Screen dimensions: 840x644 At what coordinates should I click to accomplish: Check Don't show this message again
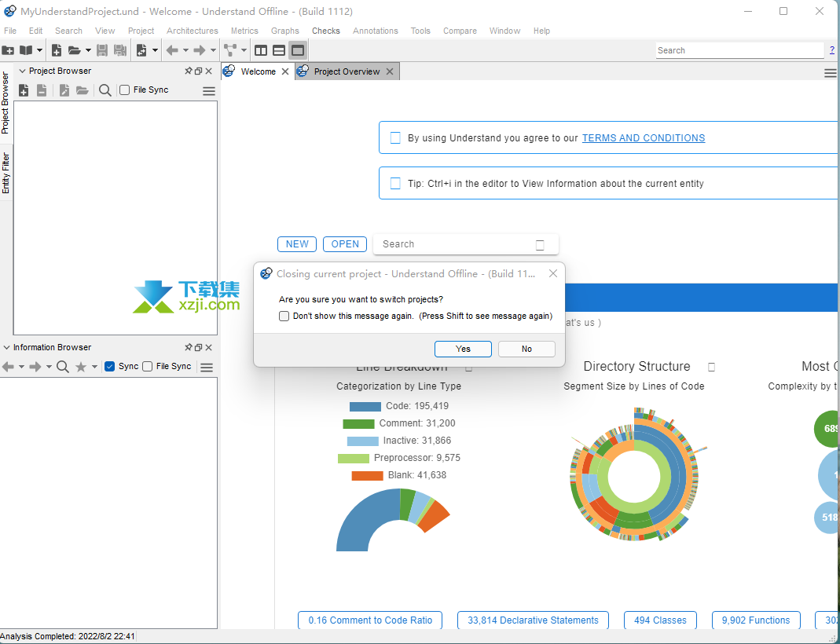pos(284,316)
